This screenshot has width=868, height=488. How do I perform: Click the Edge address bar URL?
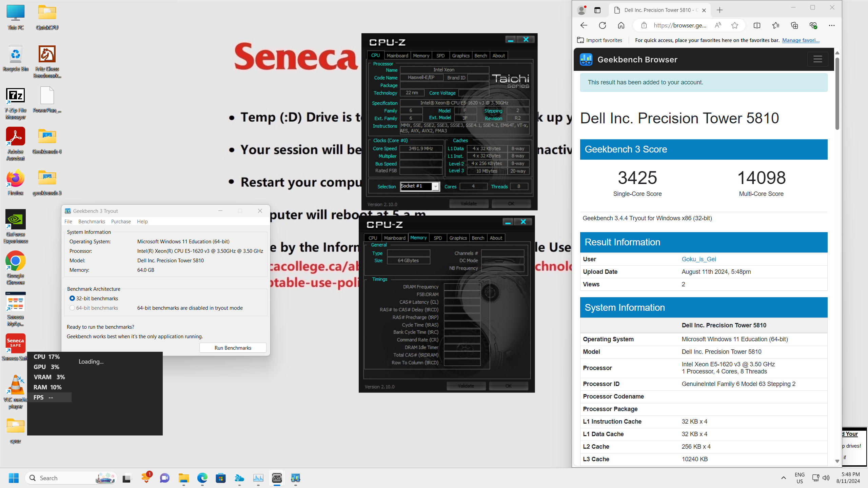pyautogui.click(x=680, y=25)
